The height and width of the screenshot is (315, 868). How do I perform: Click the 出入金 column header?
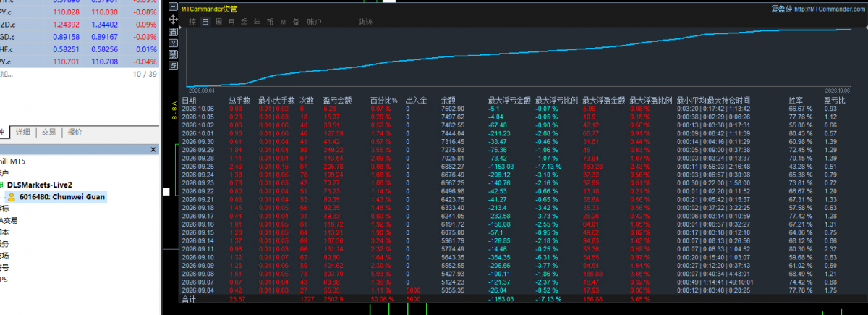pos(417,100)
